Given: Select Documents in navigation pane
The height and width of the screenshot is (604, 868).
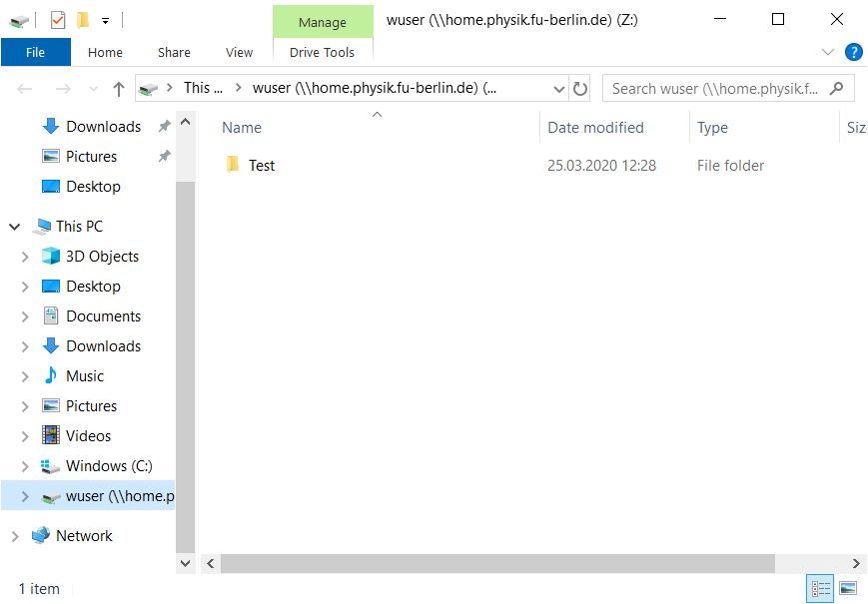Looking at the screenshot, I should click(x=104, y=315).
